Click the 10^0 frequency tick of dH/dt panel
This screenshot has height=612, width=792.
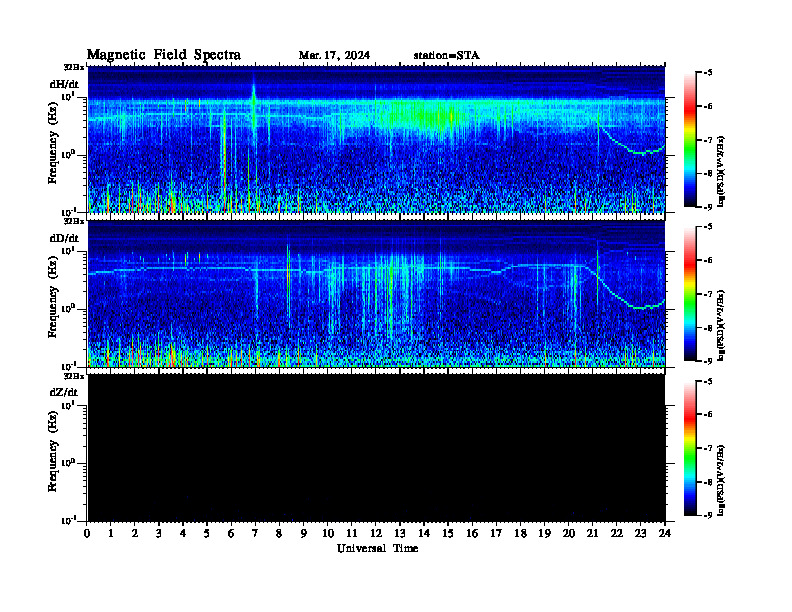tap(68, 154)
